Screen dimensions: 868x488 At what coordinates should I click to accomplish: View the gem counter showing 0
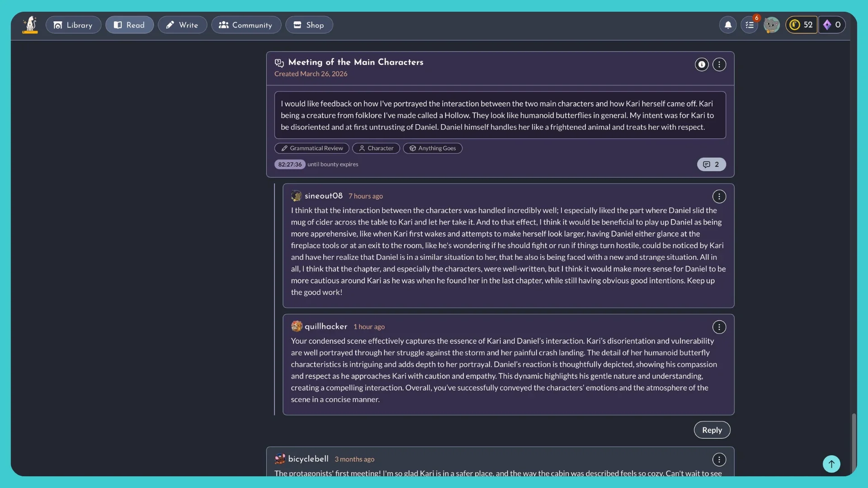coord(832,25)
